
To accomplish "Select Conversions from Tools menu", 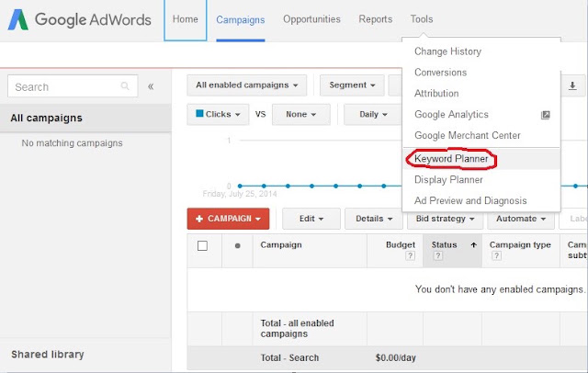I will click(x=481, y=73).
